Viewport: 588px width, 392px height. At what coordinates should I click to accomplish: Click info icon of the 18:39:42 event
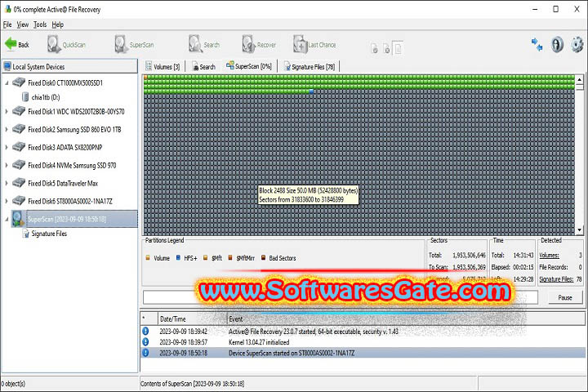click(x=145, y=331)
